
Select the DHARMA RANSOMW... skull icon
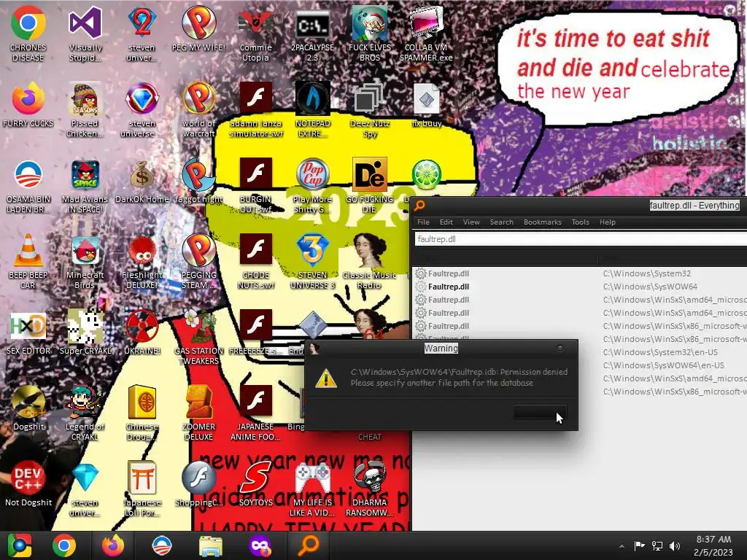(370, 489)
